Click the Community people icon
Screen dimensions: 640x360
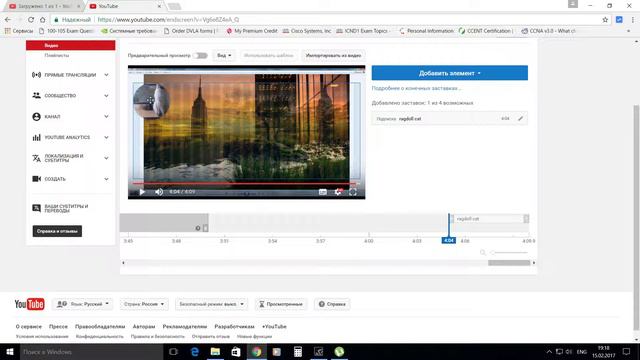(36, 96)
